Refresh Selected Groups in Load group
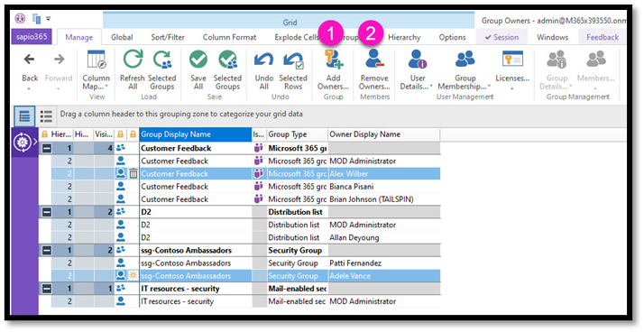Screen dimensions: 644x332 (x=161, y=69)
